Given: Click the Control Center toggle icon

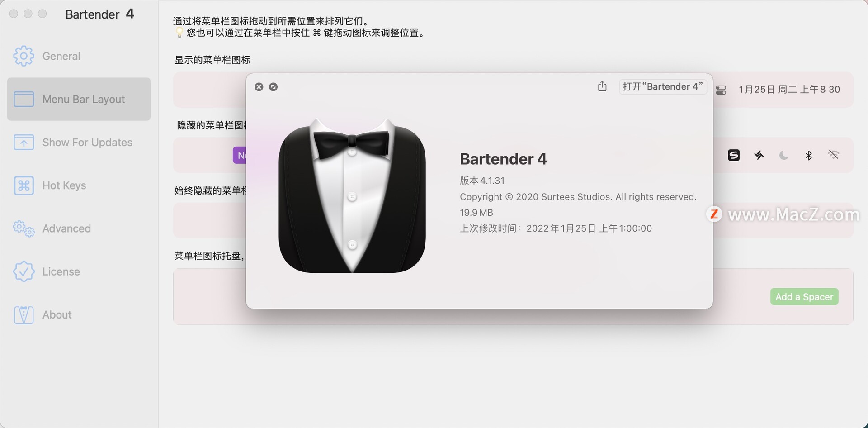Looking at the screenshot, I should (721, 90).
